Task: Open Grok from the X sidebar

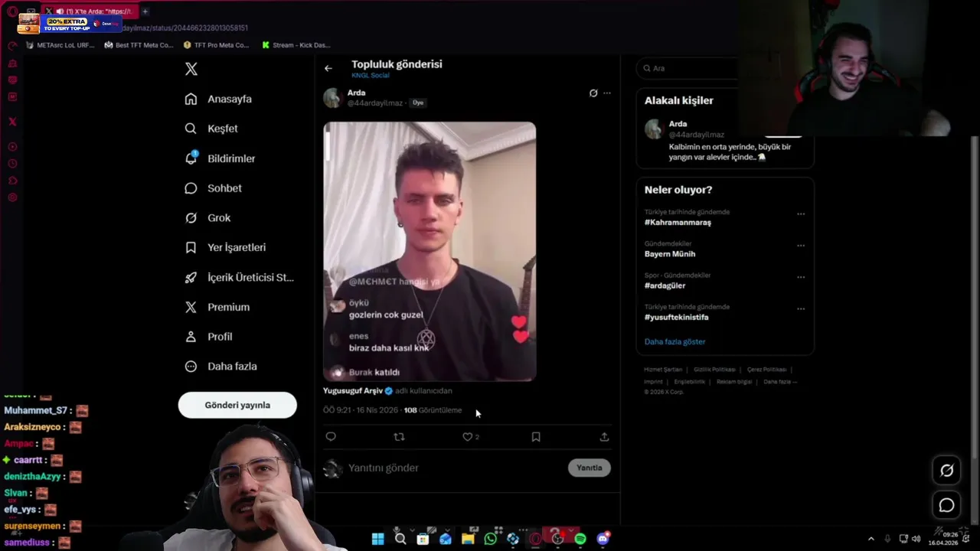Action: click(x=207, y=218)
